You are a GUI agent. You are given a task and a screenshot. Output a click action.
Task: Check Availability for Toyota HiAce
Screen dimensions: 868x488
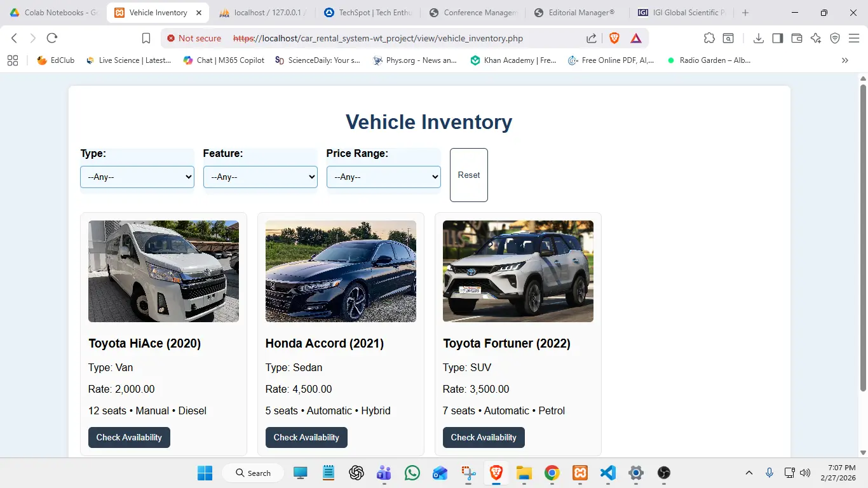(129, 437)
